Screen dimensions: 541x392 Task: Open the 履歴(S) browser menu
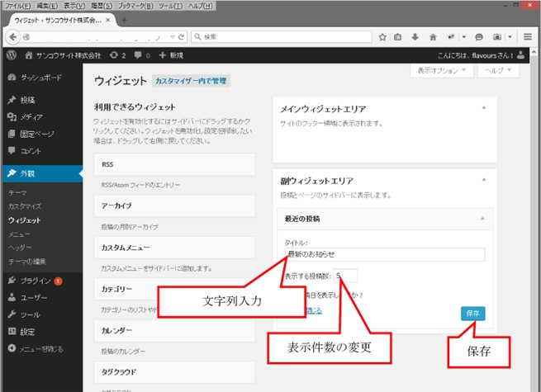(102, 6)
